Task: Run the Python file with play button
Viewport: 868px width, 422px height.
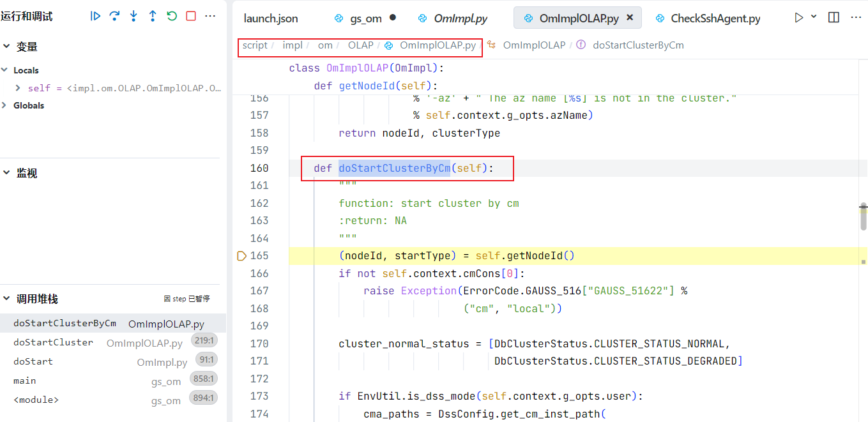Action: [x=799, y=18]
